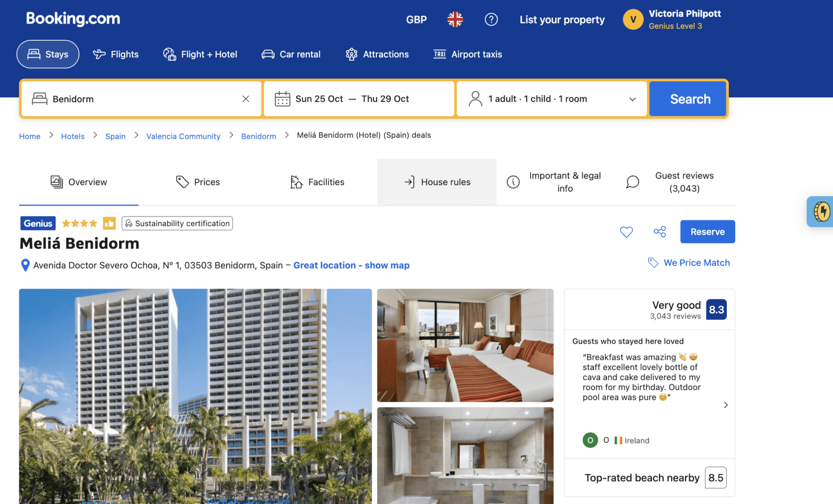833x504 pixels.
Task: Open calendar for check-in date Sun 25 Oct
Action: click(x=319, y=99)
